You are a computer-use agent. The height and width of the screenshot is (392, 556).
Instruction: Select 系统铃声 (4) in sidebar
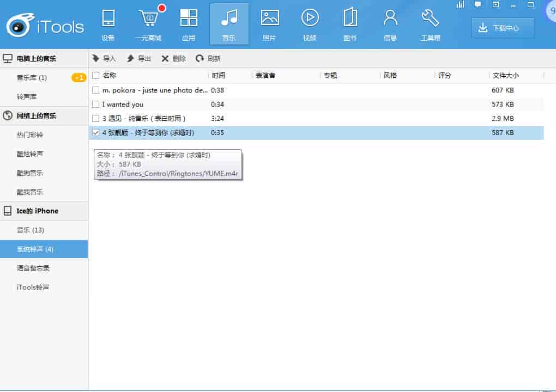(x=44, y=249)
